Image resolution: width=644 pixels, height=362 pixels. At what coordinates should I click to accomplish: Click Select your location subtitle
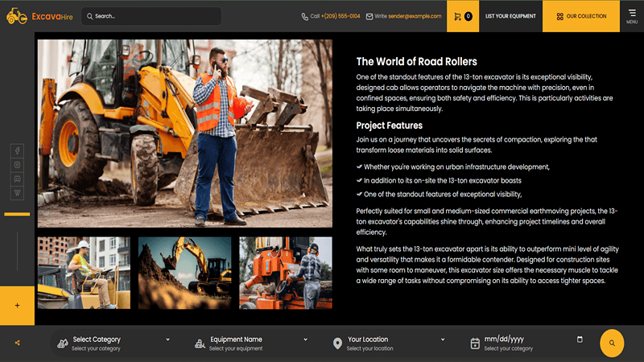[x=369, y=348]
